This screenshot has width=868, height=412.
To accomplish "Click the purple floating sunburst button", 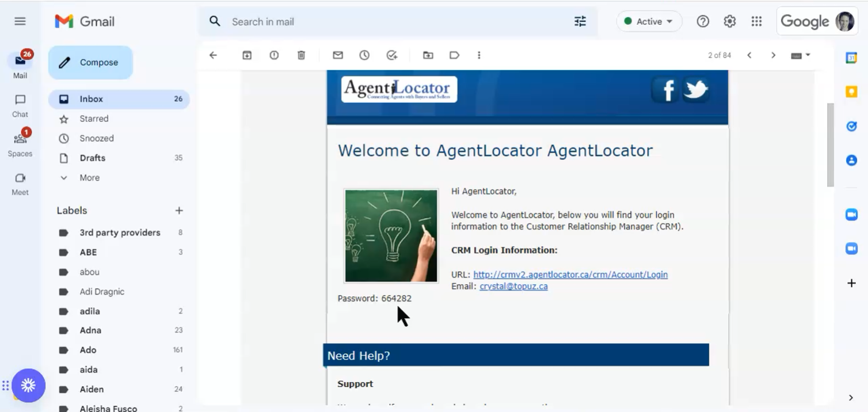I will (28, 386).
